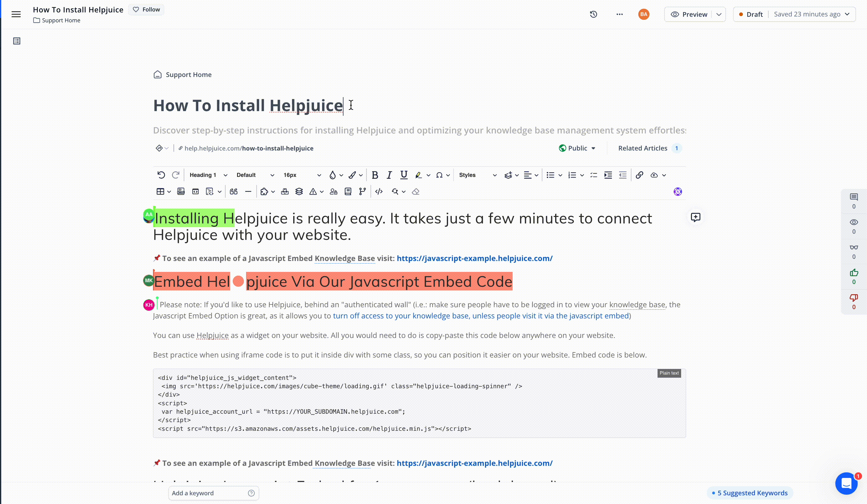Insert a bulleted list
The width and height of the screenshot is (867, 504).
point(550,175)
